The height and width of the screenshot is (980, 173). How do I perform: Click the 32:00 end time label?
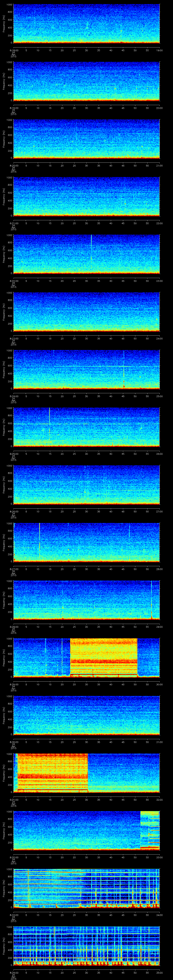point(159,800)
